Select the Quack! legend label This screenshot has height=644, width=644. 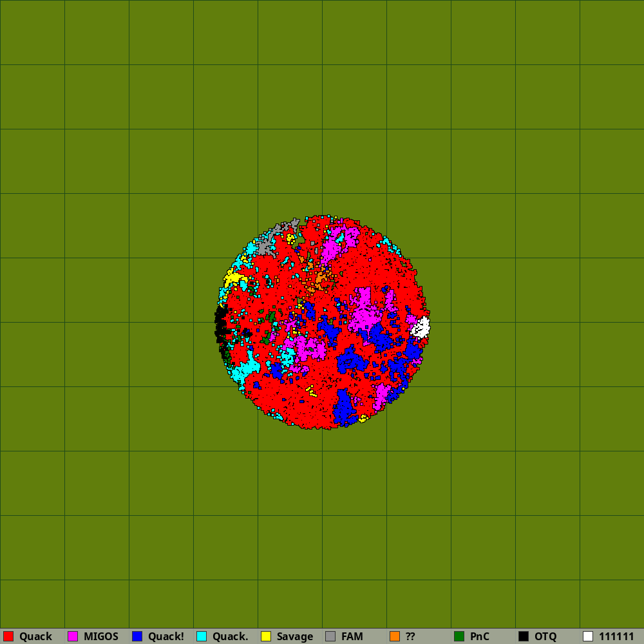[166, 637]
